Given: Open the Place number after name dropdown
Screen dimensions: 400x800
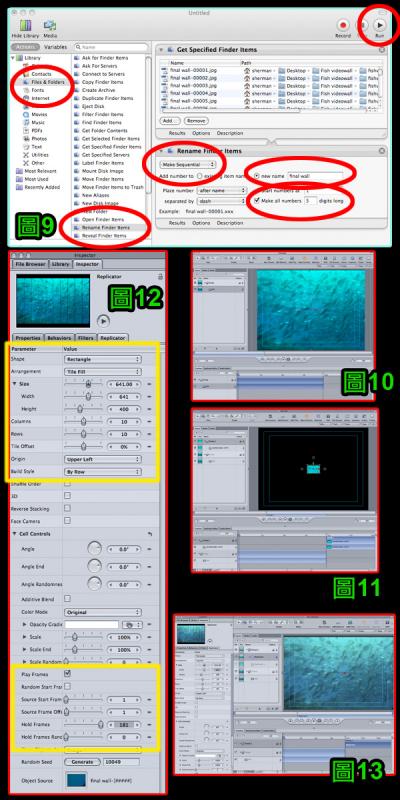Looking at the screenshot, I should (x=221, y=190).
